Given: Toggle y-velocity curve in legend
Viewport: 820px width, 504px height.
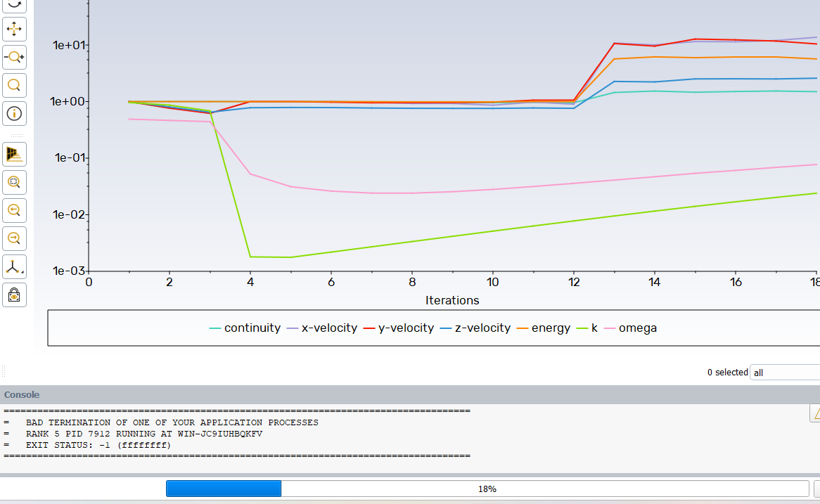Looking at the screenshot, I should pos(399,328).
